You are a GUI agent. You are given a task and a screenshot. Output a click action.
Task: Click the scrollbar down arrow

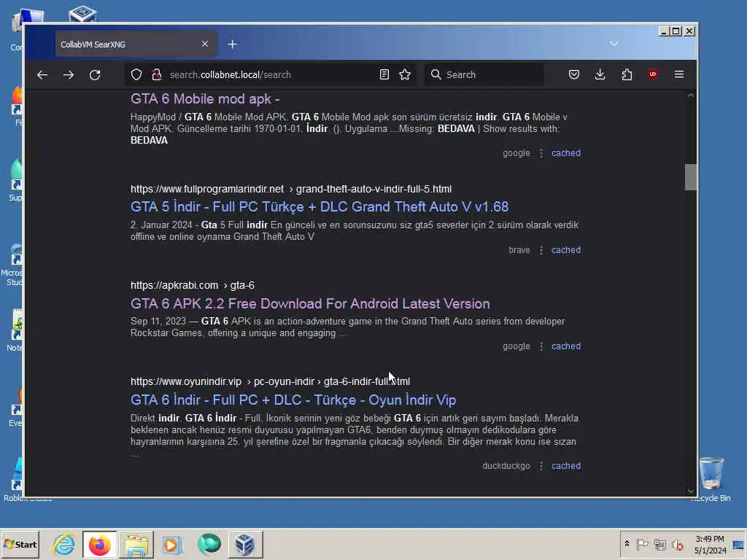tap(690, 491)
